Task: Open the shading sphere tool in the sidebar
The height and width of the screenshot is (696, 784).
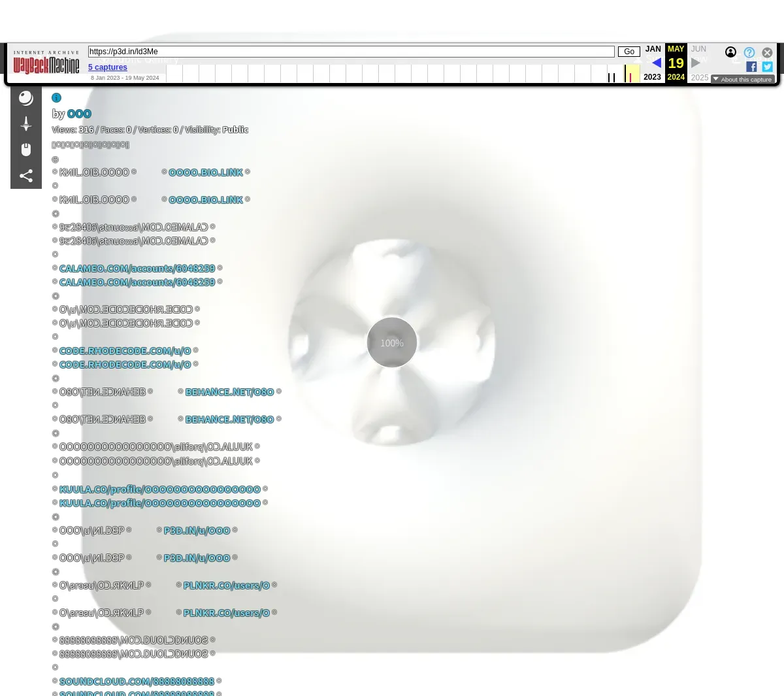Action: tap(26, 98)
